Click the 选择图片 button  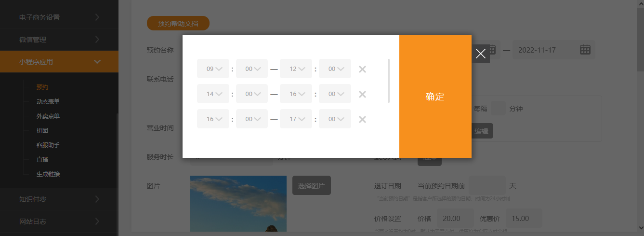[x=311, y=185]
